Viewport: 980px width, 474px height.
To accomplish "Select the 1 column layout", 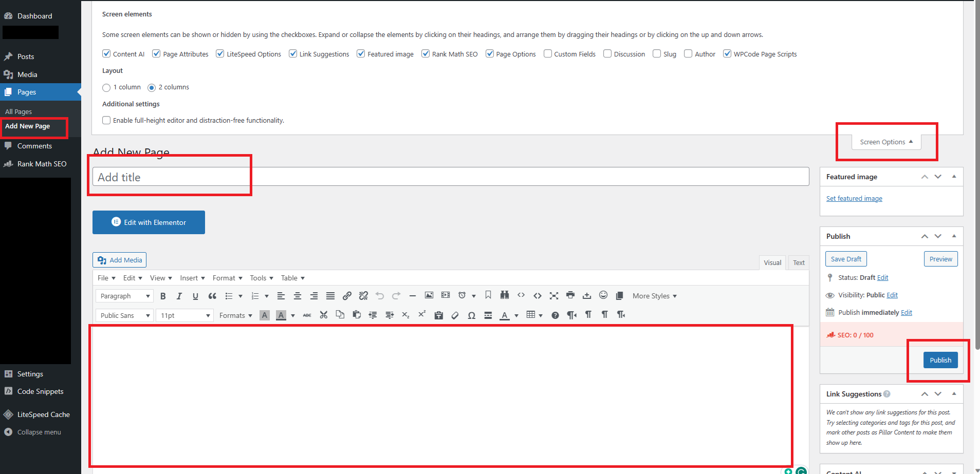I will point(106,87).
